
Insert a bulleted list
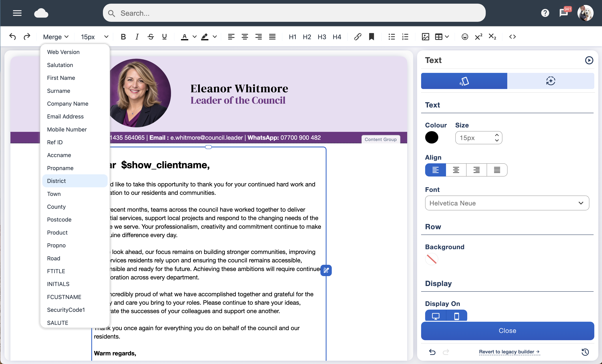click(x=392, y=37)
